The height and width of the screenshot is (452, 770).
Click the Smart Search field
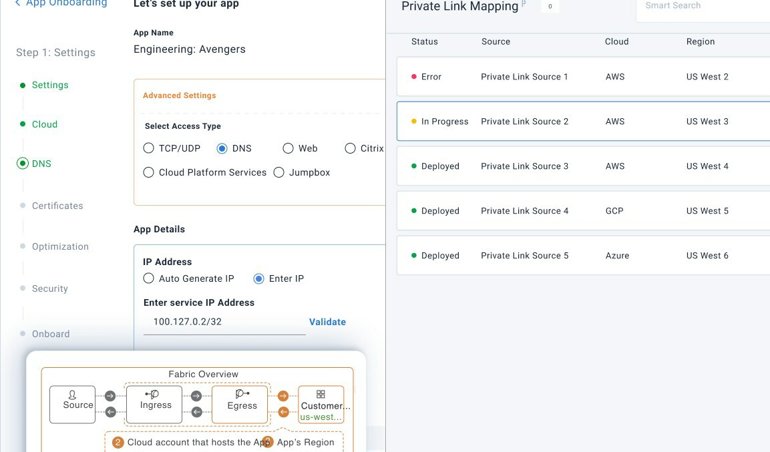point(700,6)
